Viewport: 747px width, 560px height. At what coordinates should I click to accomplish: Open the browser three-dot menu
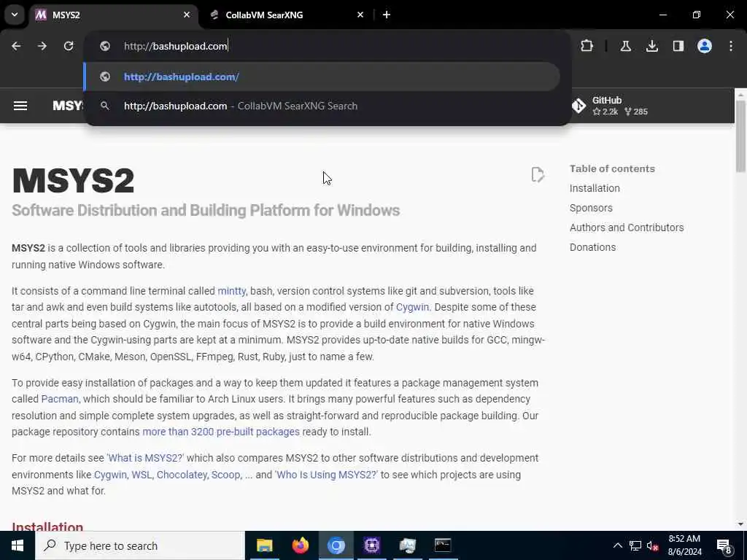[x=731, y=46]
